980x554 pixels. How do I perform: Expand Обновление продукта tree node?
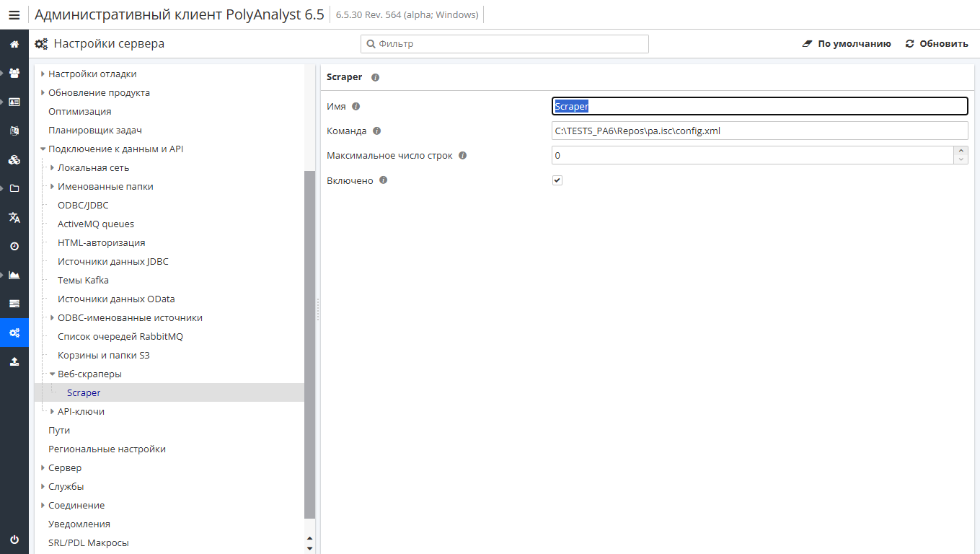(x=43, y=92)
